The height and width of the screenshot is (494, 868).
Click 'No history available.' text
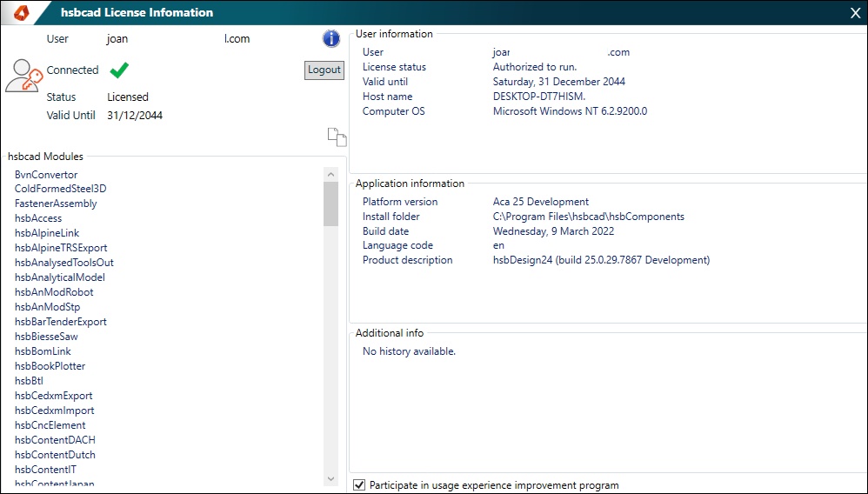point(409,351)
